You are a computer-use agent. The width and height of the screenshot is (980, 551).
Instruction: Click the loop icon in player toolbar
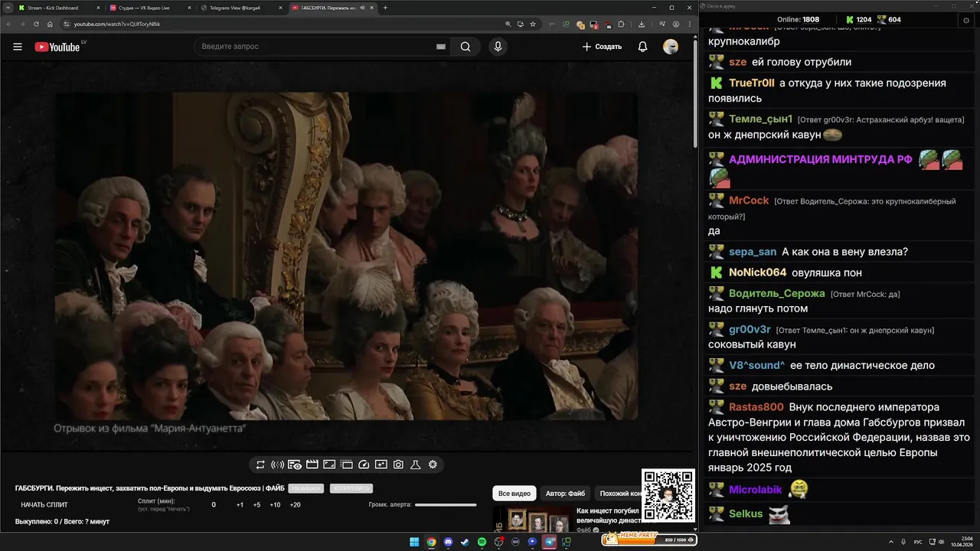click(260, 465)
